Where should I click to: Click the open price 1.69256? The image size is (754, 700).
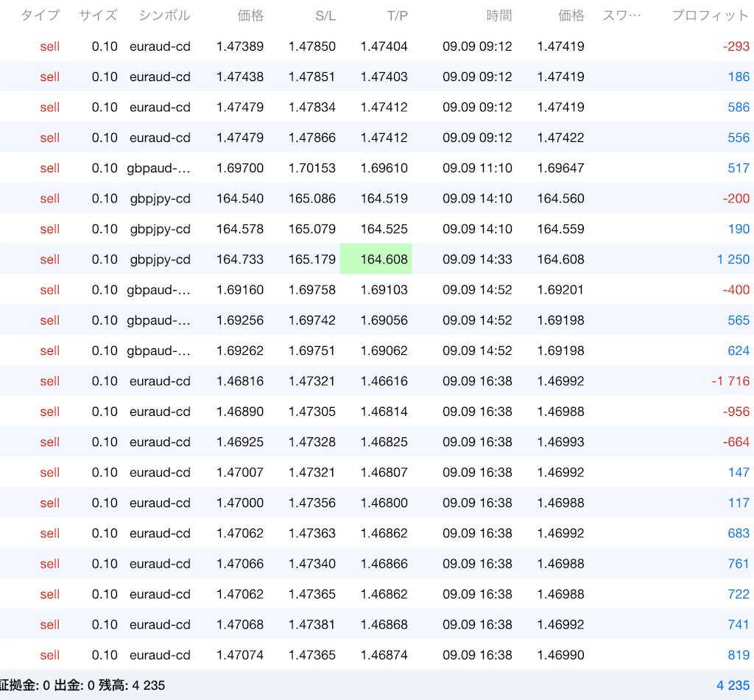(x=240, y=320)
